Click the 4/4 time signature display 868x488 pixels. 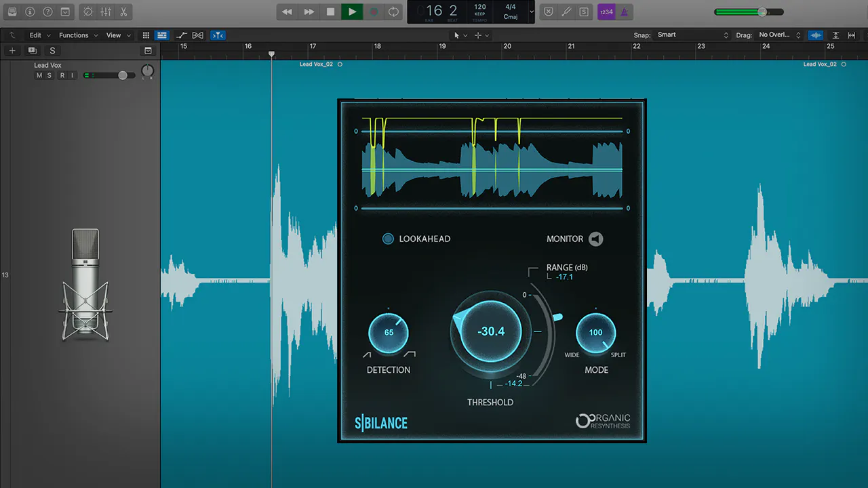tap(511, 7)
